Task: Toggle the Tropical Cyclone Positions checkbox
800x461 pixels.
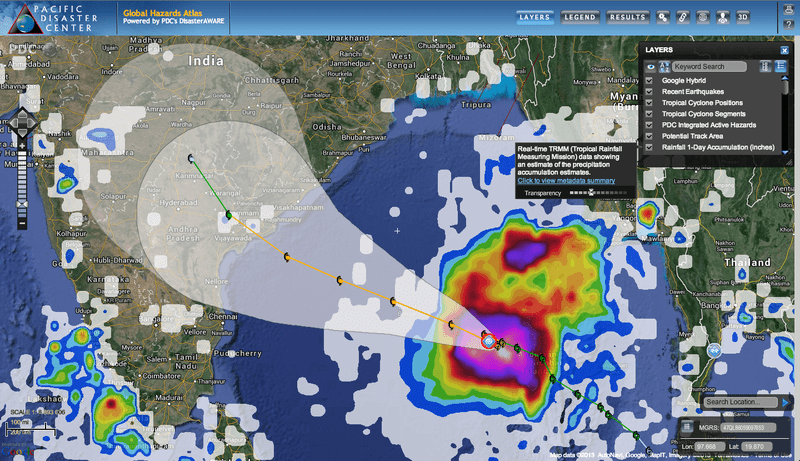Action: point(650,102)
